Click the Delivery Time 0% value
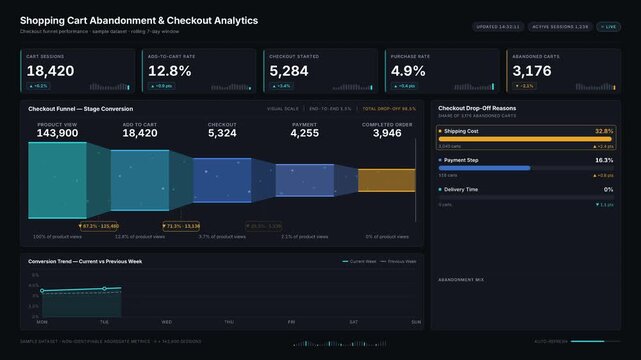This screenshot has width=641, height=360. point(608,190)
